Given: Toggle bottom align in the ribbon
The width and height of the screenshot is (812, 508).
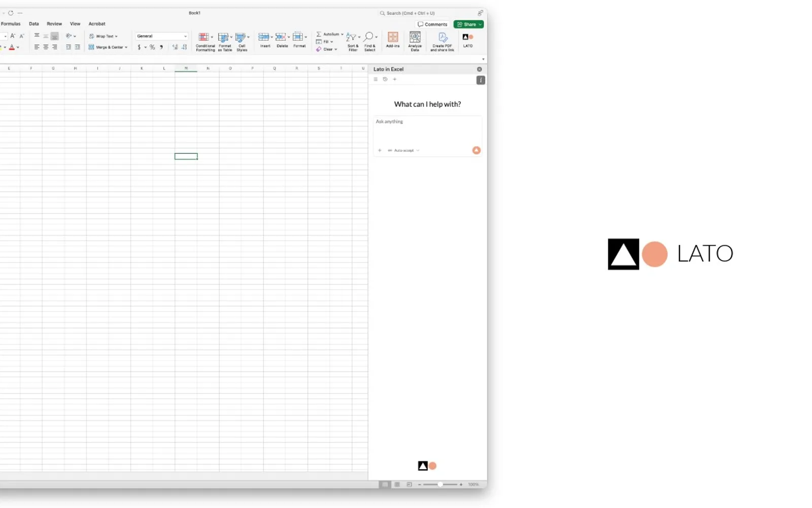Looking at the screenshot, I should pyautogui.click(x=54, y=36).
